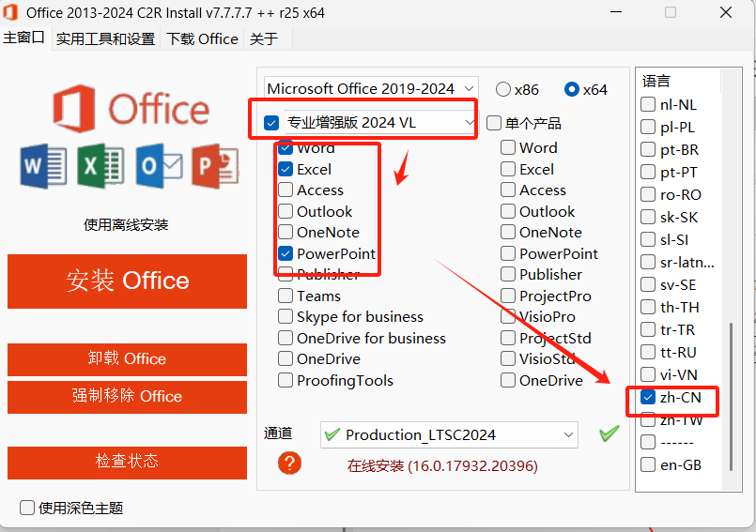Image resolution: width=756 pixels, height=532 pixels.
Task: Click the 卸载 Office button
Action: pyautogui.click(x=128, y=359)
